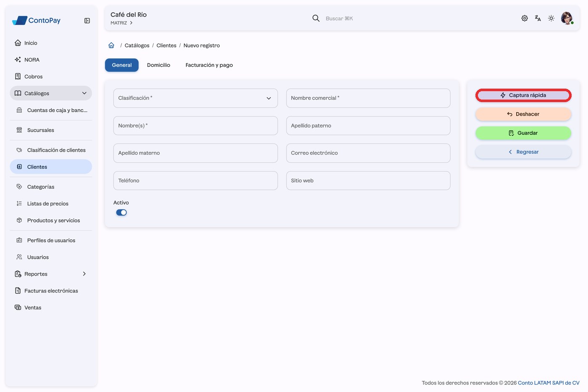588x392 pixels.
Task: Open Conto LATAM SAPI de CV link
Action: click(549, 383)
